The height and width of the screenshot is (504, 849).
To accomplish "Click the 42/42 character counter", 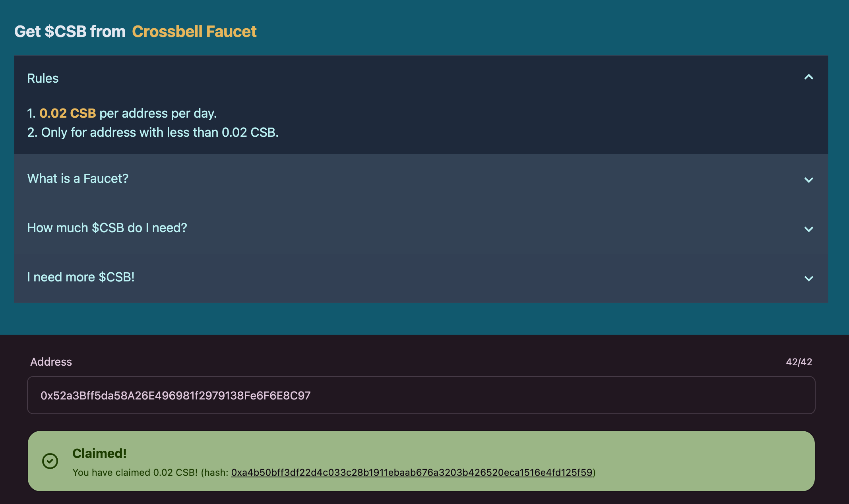I will (799, 362).
